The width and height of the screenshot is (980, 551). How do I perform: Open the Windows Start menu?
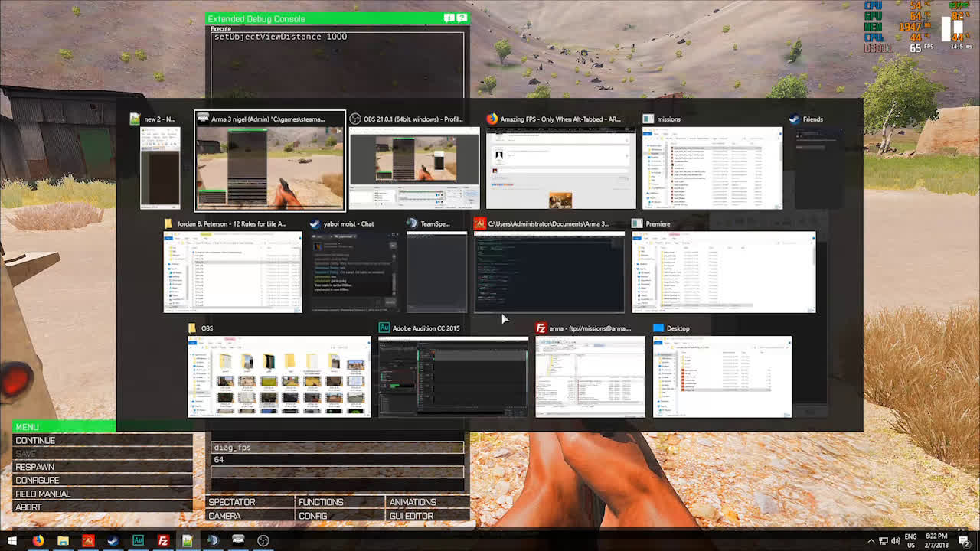coord(12,540)
